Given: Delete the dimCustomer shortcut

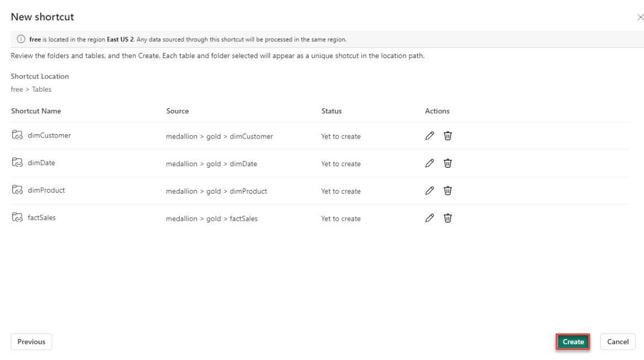Looking at the screenshot, I should 448,136.
